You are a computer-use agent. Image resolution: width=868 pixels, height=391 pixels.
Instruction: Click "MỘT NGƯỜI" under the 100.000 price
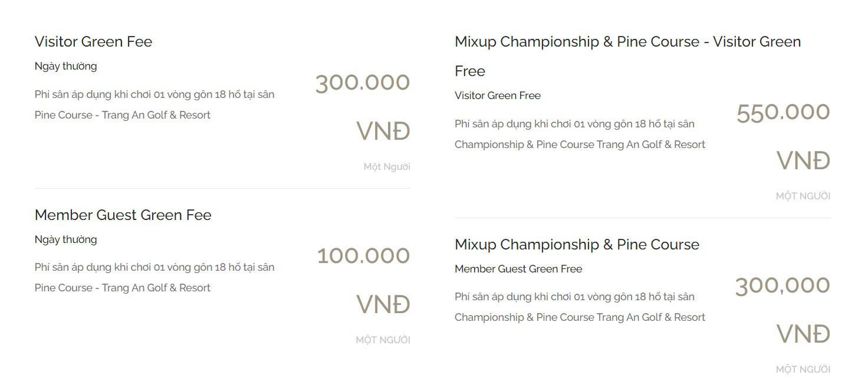[x=383, y=340]
